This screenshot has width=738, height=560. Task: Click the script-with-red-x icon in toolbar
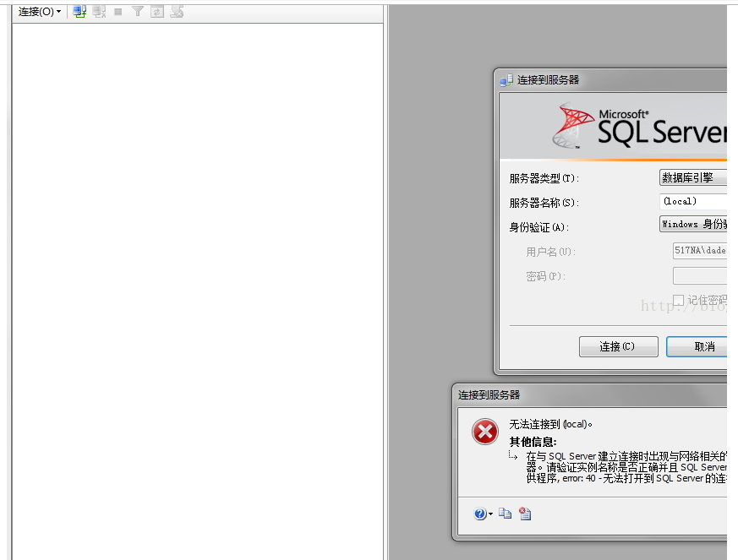click(x=177, y=12)
